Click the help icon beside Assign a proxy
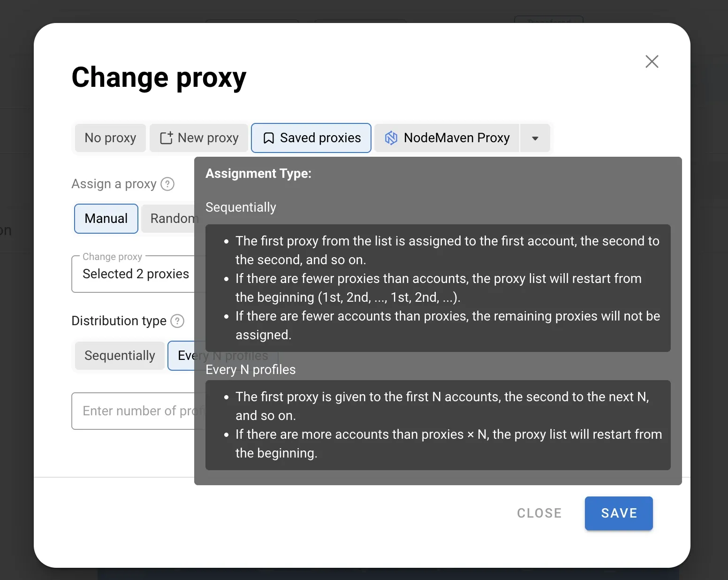728x580 pixels. click(167, 184)
